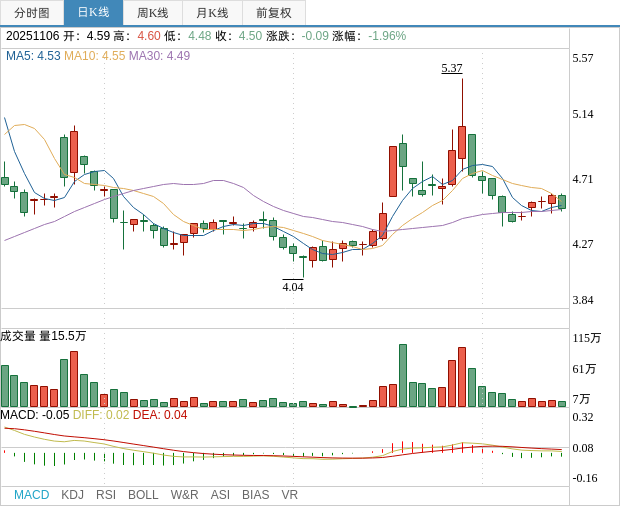Click the latest green candlestick at right edge
This screenshot has height=506, width=620.
click(x=562, y=202)
